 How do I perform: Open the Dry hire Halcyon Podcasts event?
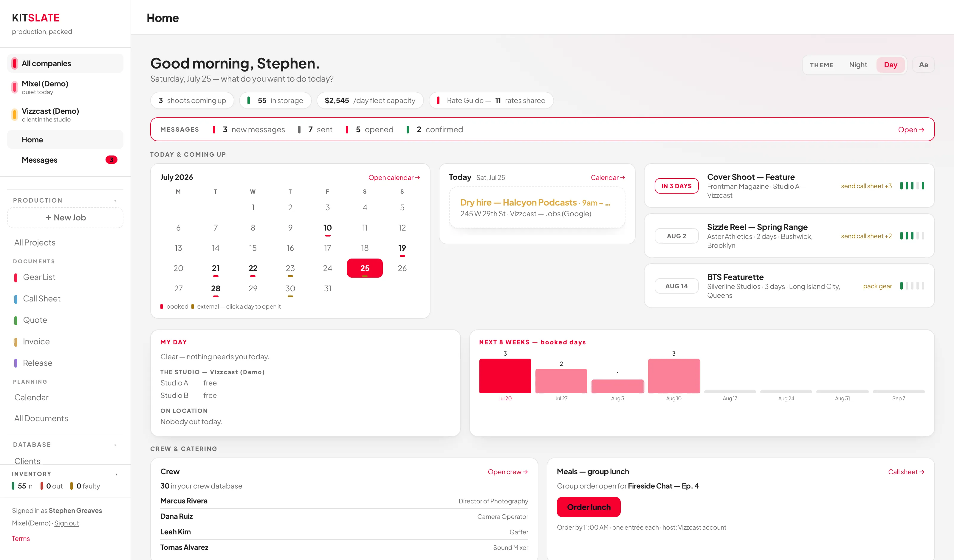point(537,207)
